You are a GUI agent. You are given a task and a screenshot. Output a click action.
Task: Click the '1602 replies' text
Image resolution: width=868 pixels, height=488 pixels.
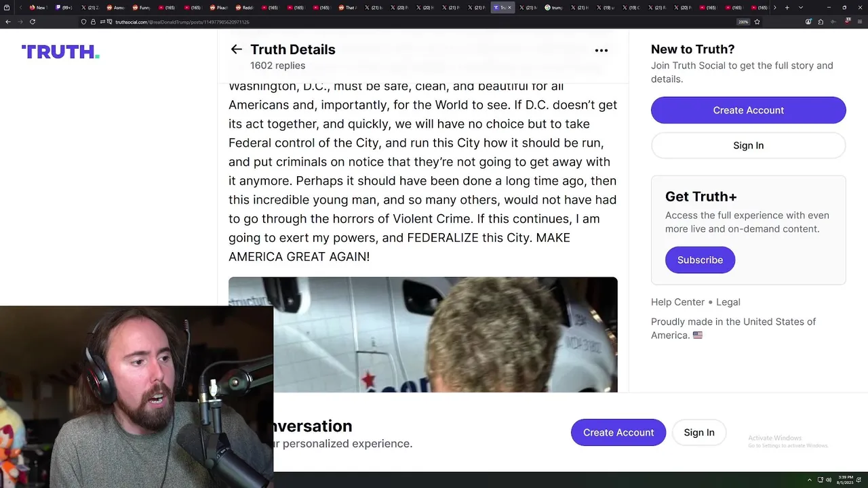(277, 66)
